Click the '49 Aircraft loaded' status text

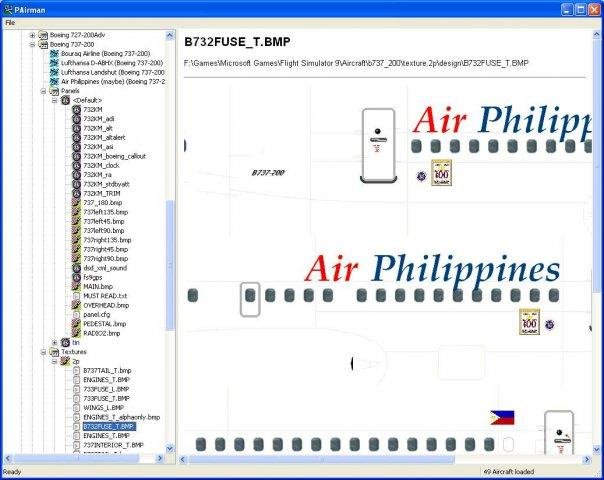pyautogui.click(x=508, y=472)
